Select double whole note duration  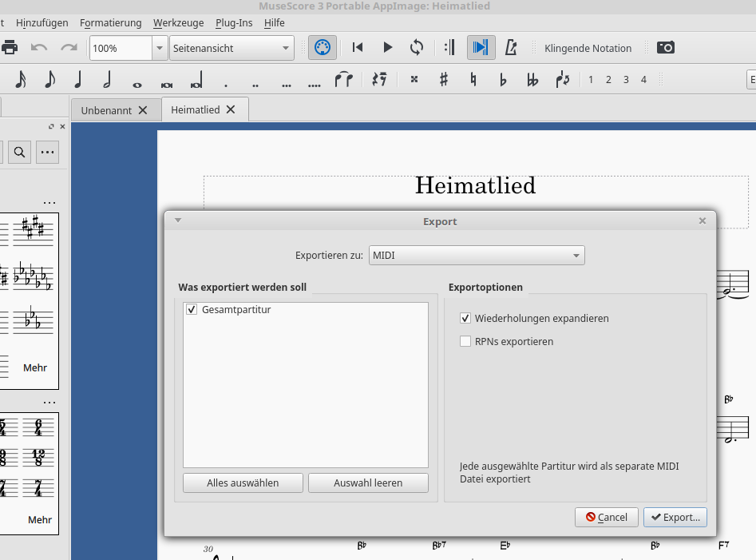pos(167,85)
